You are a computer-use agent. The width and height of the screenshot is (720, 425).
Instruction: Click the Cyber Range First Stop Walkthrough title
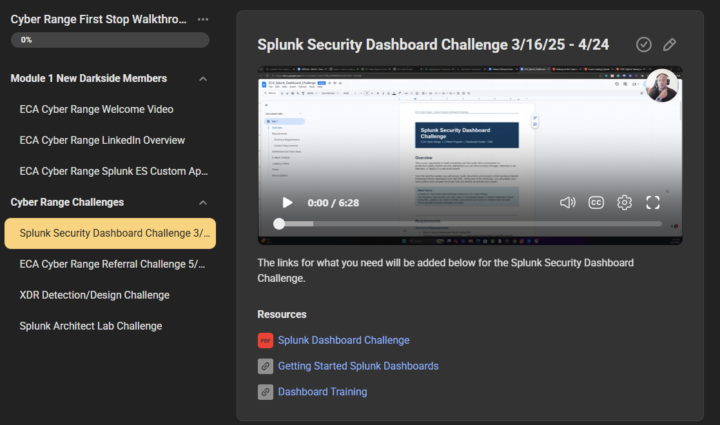(98, 19)
